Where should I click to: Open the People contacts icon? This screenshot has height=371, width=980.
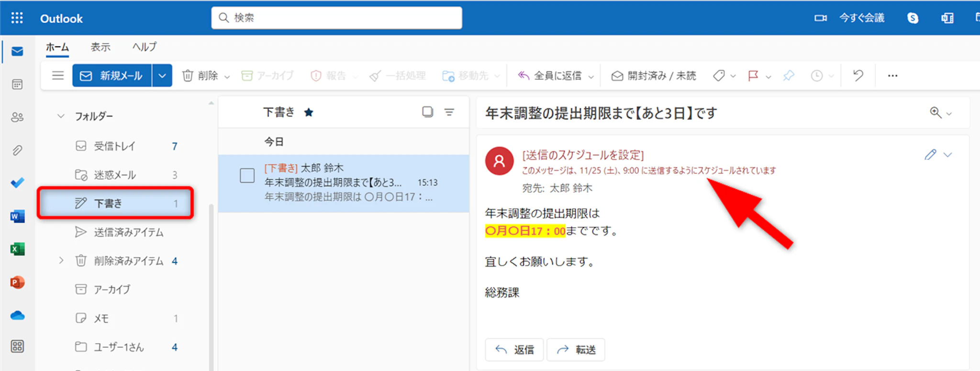[17, 117]
